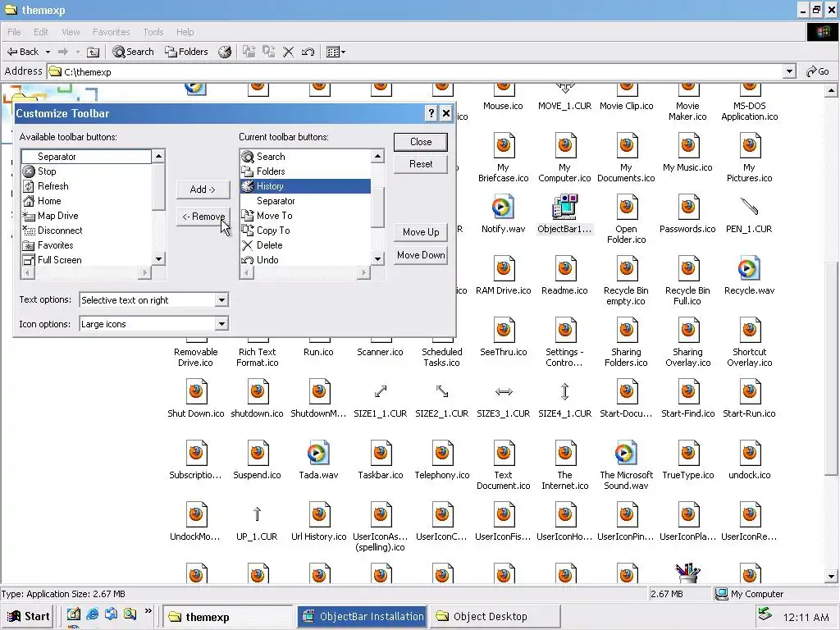Toggle the Folders pane button

point(186,52)
